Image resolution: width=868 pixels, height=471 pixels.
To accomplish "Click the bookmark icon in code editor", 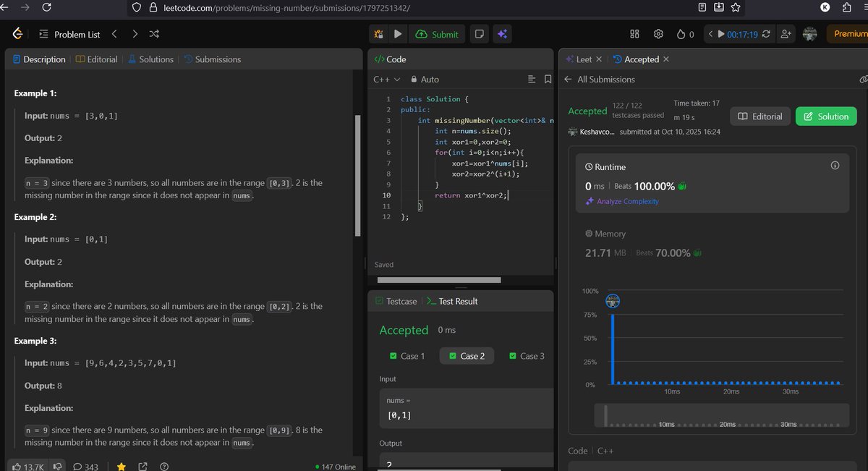I will coord(548,79).
